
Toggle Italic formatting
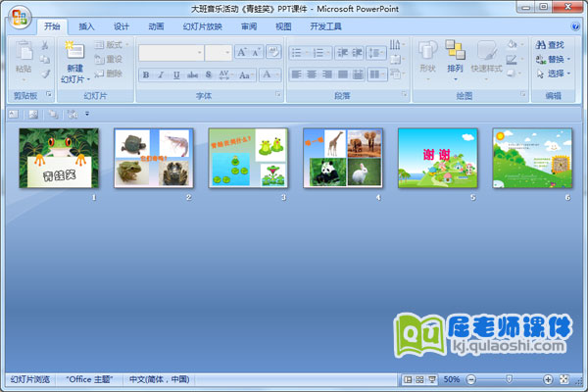coord(161,75)
